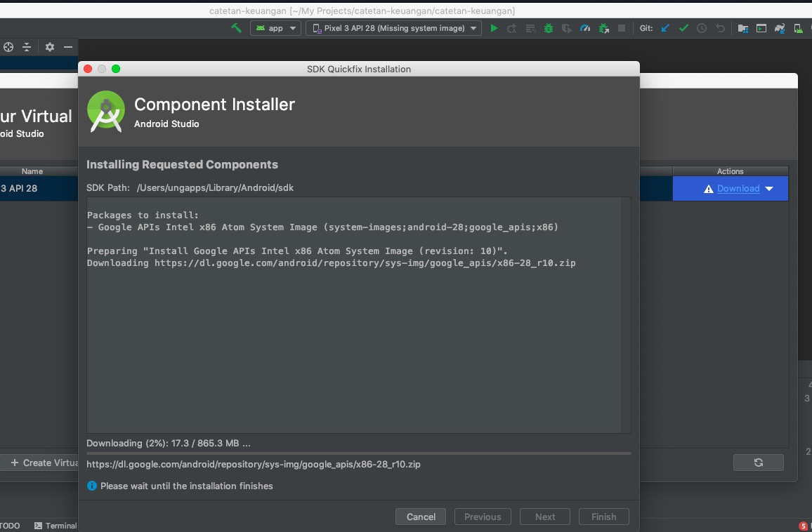Screen dimensions: 812x532
Task: Commit changes via green Git checkmark icon
Action: 683,28
